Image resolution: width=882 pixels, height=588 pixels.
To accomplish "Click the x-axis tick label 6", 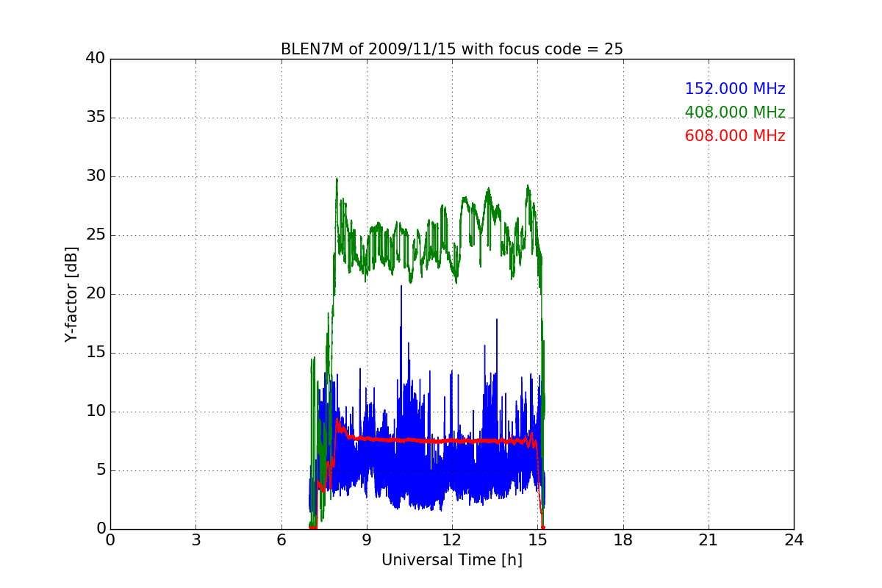I will tap(281, 540).
